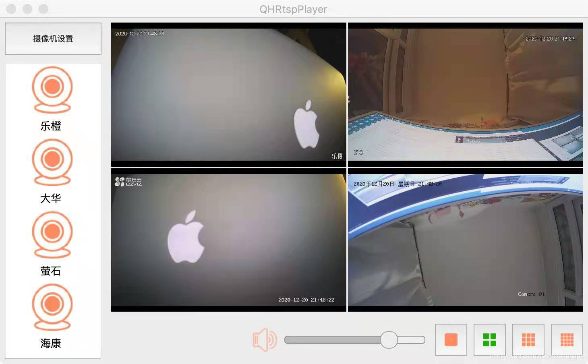Viewport: 588px width, 364px height.
Task: Select the 大华 camera icon
Action: click(52, 162)
